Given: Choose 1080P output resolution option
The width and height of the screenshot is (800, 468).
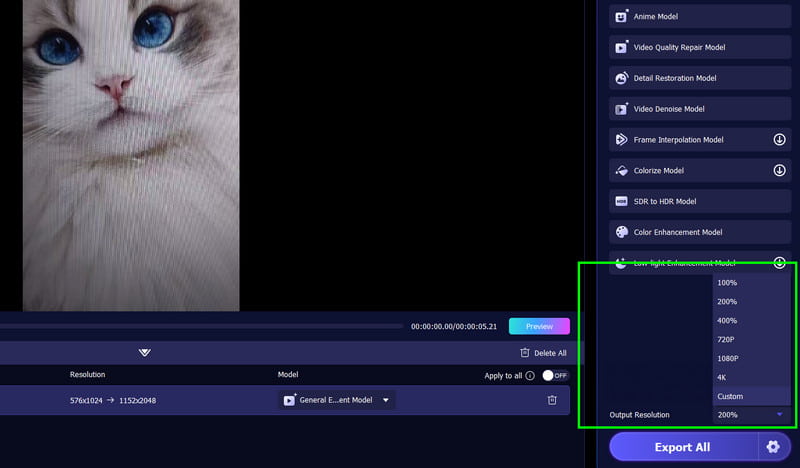Looking at the screenshot, I should [x=728, y=358].
